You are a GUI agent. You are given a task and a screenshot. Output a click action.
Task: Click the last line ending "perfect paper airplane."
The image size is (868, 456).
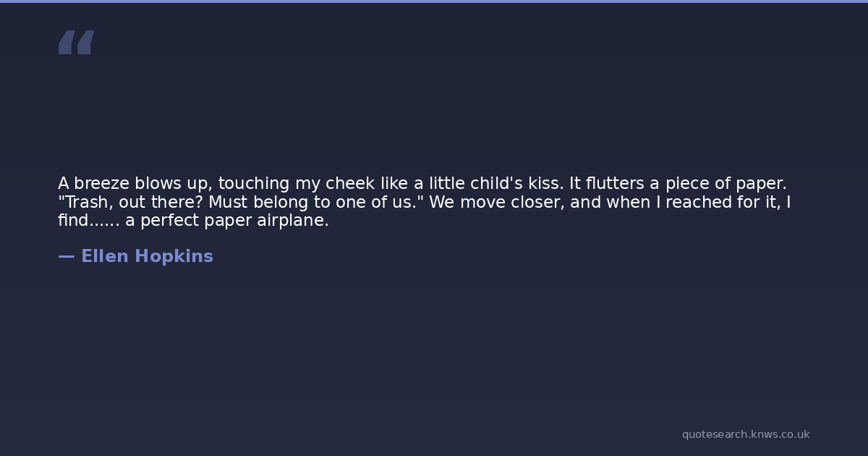[x=193, y=221]
